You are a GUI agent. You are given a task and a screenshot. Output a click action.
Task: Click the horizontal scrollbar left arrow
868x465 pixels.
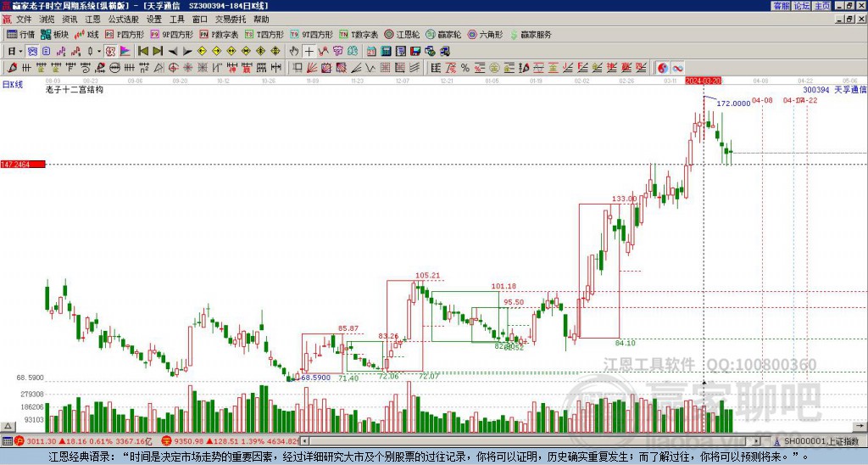click(304, 441)
